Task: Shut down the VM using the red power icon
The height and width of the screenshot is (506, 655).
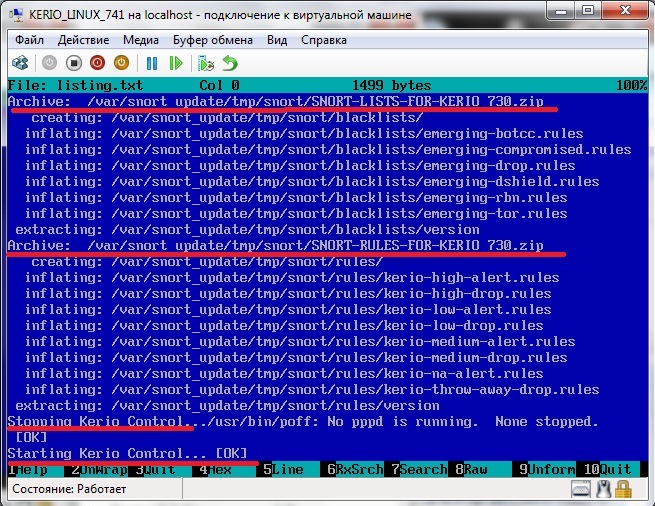Action: 98,63
